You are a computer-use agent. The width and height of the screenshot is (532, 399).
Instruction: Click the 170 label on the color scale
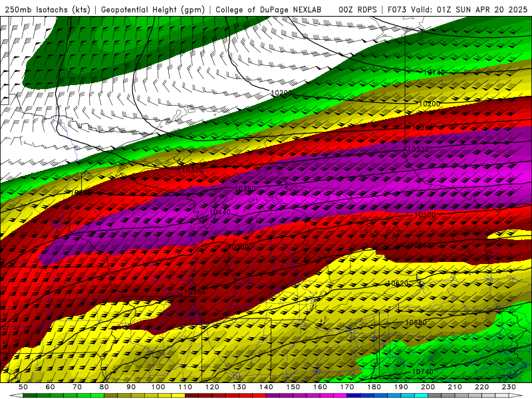347,387
